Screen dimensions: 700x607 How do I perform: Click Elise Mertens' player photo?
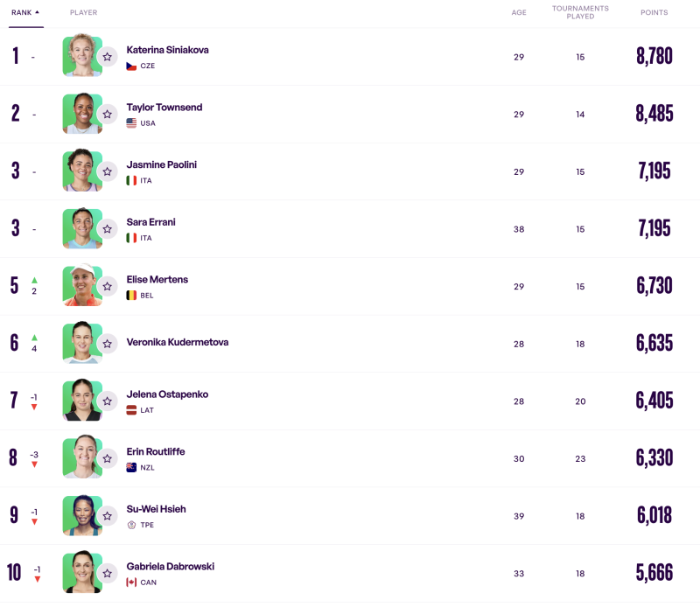(x=80, y=286)
